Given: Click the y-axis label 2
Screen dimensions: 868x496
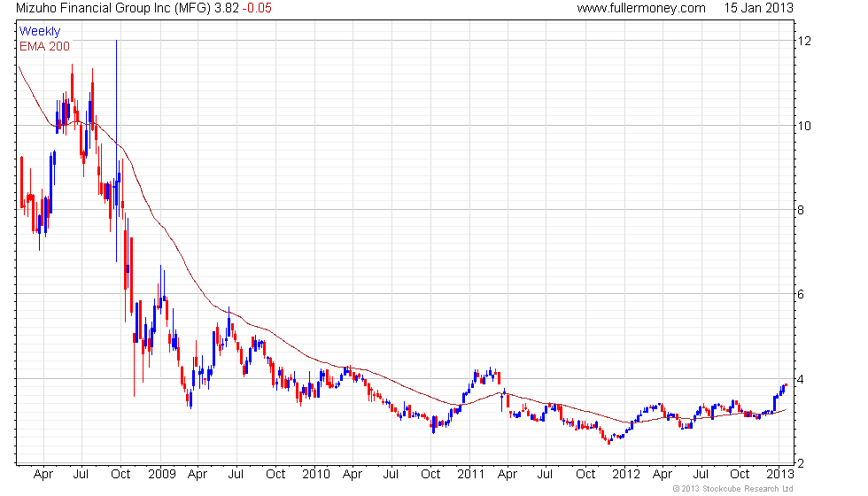Looking at the screenshot, I should pyautogui.click(x=801, y=463).
